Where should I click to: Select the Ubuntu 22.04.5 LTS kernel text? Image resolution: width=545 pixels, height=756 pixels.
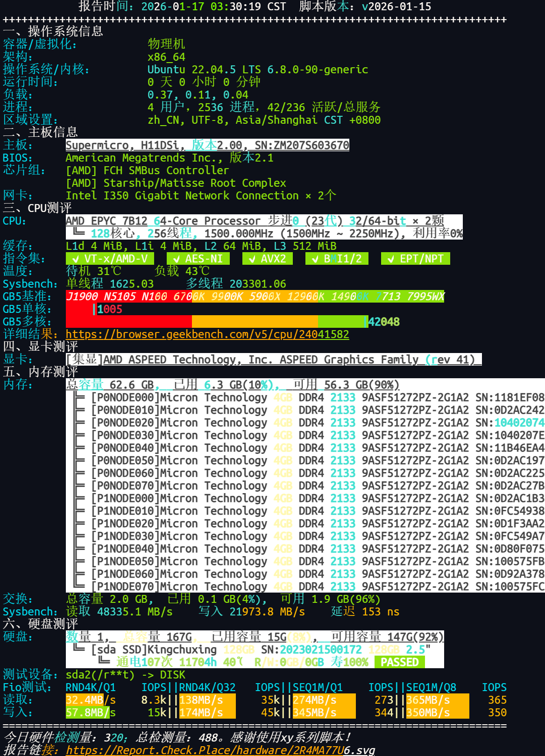pos(258,70)
